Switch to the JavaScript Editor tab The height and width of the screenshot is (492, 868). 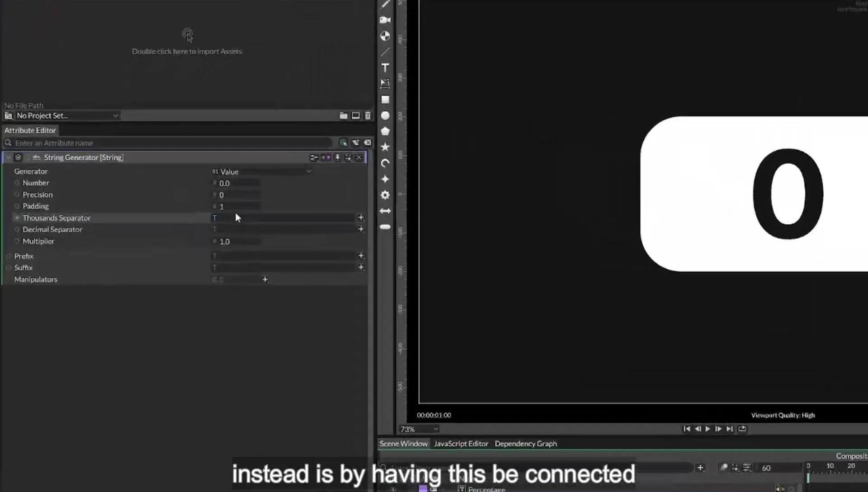point(461,444)
